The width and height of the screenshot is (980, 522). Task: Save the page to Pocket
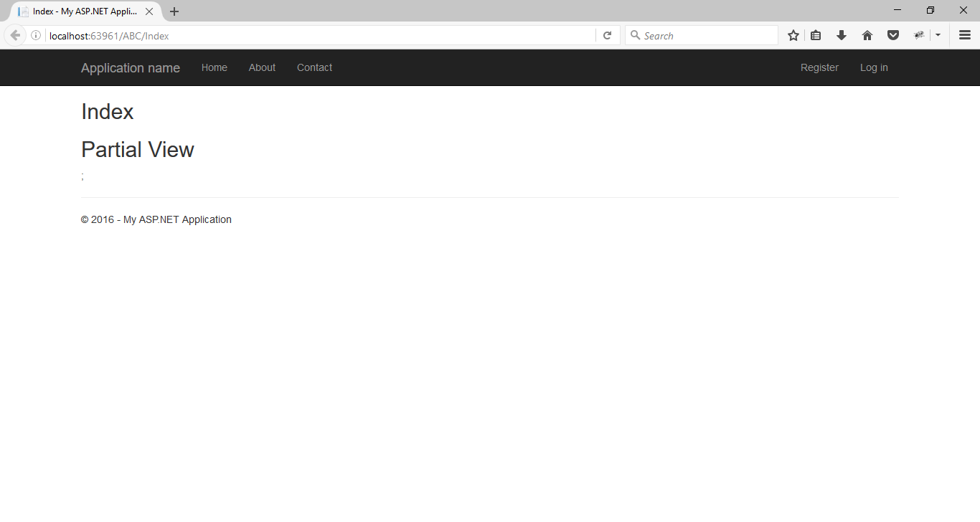tap(892, 34)
